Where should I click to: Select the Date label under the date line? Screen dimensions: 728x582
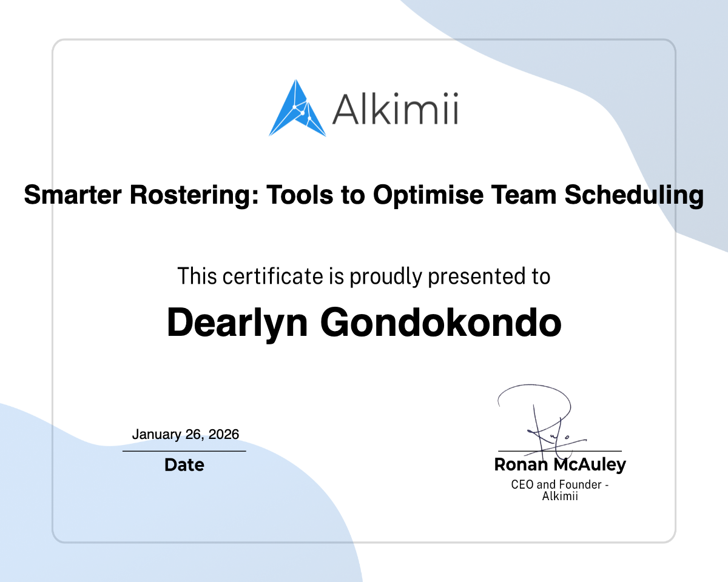(x=184, y=465)
